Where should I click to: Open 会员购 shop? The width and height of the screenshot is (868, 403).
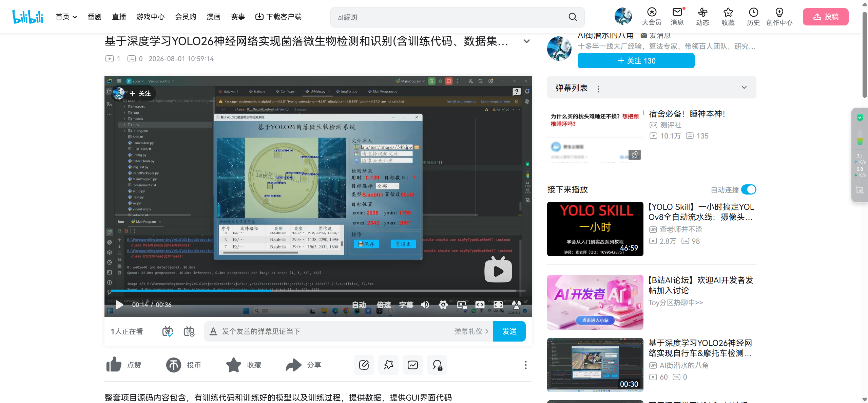pos(186,17)
